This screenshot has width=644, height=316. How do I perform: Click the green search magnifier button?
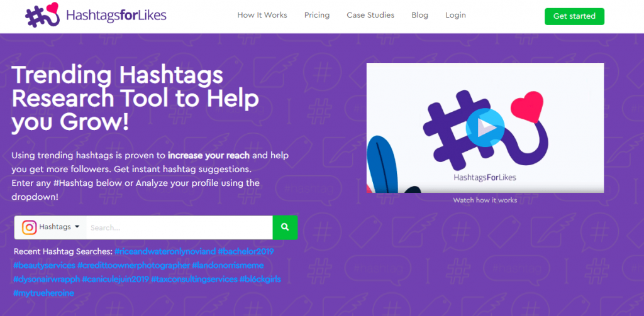(x=285, y=227)
